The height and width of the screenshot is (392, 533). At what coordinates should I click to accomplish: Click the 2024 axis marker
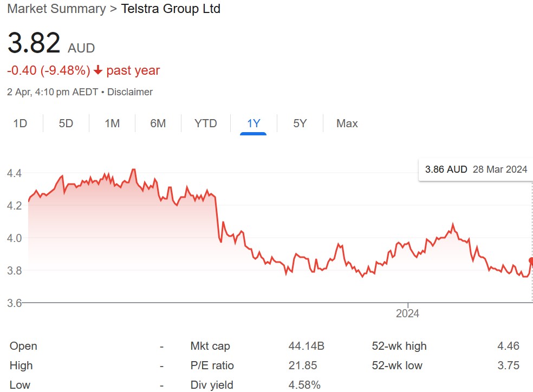[407, 313]
